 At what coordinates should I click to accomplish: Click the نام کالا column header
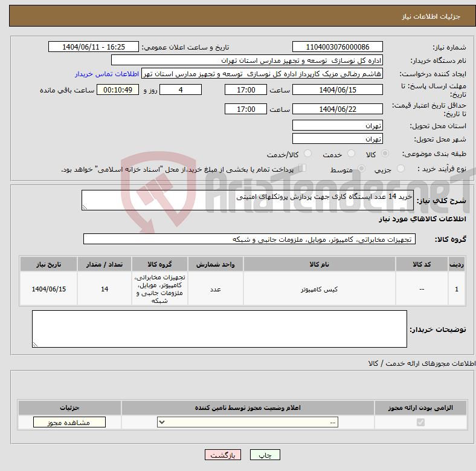319,264
